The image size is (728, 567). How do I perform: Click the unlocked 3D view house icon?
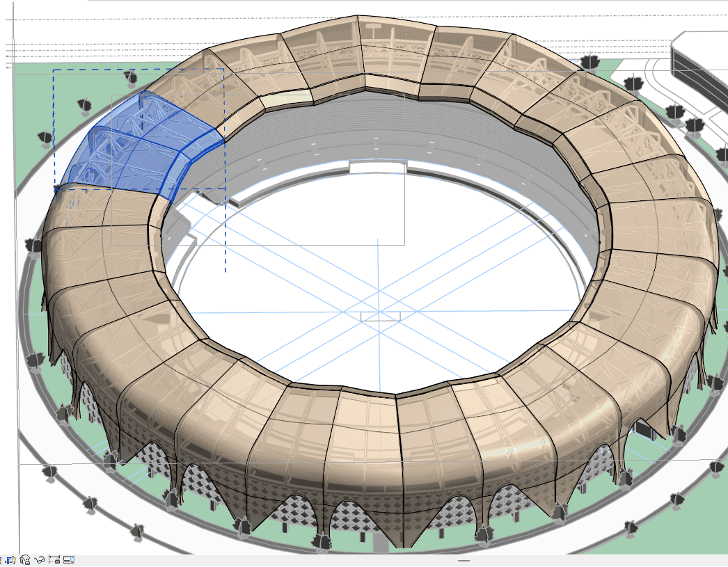[x=24, y=559]
